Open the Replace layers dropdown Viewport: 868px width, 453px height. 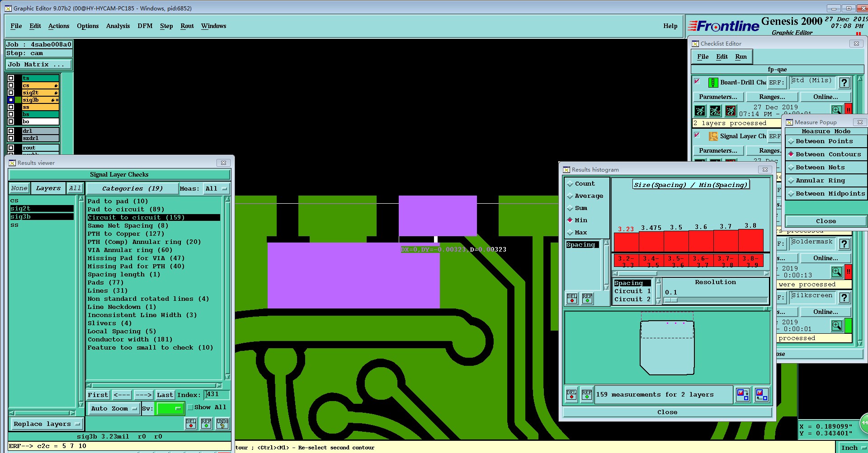point(47,424)
